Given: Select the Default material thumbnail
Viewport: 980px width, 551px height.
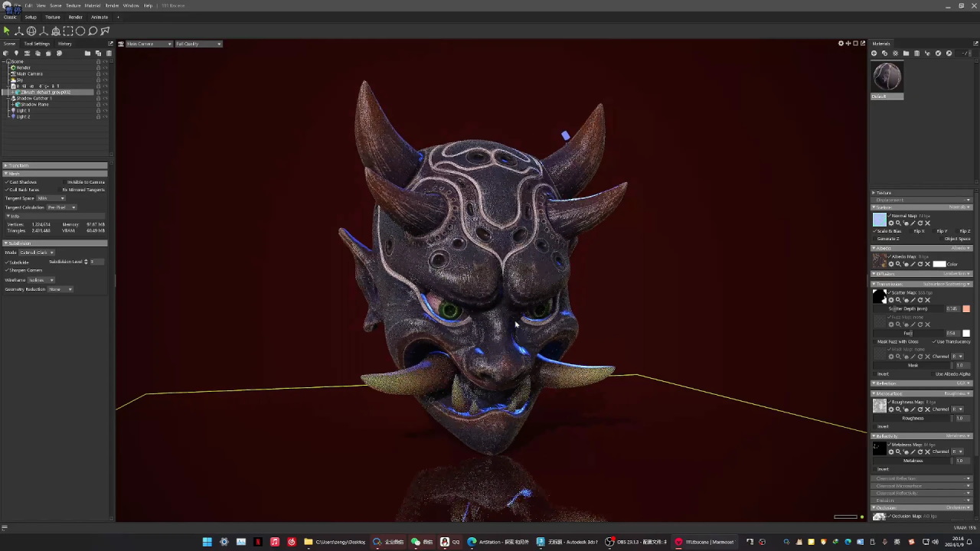Looking at the screenshot, I should click(887, 77).
